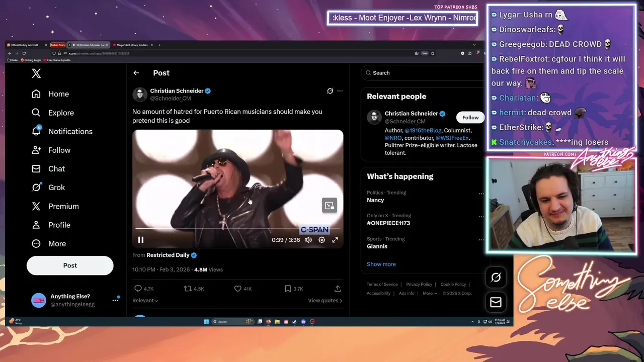This screenshot has width=644, height=362.
Task: Open Premium in the sidebar
Action: pos(55,206)
